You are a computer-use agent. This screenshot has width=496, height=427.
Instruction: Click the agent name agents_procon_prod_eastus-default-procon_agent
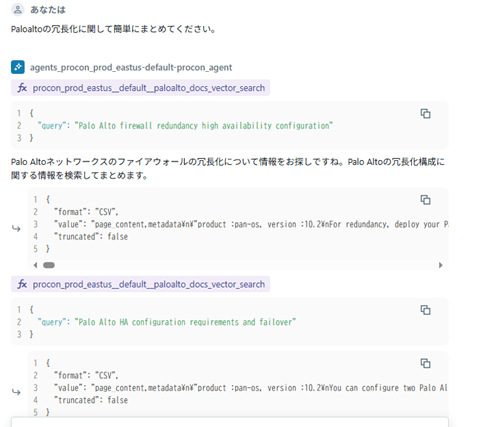[131, 68]
